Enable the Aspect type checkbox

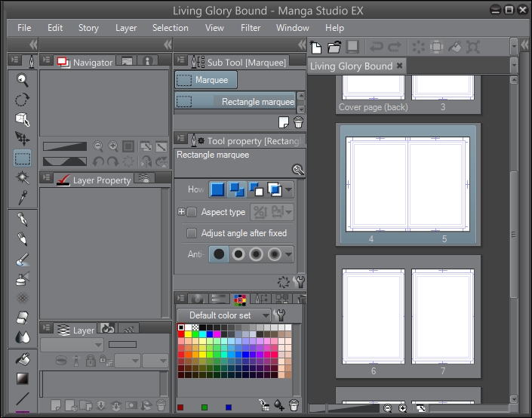(192, 212)
